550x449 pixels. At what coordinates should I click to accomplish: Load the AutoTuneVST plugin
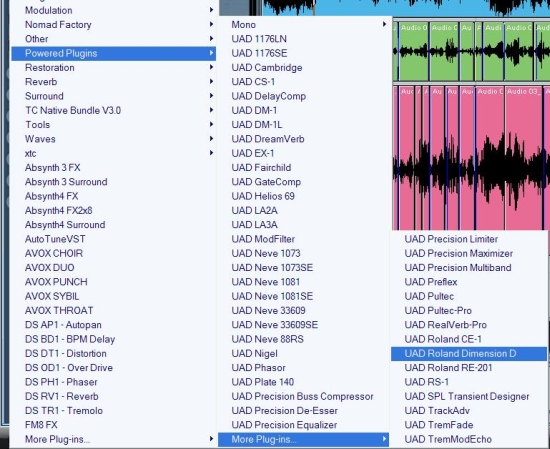(113, 239)
